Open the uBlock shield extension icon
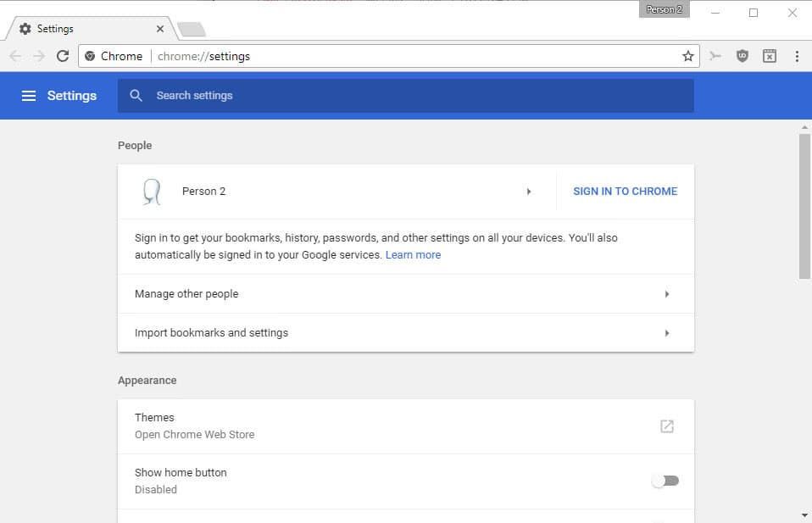 742,56
